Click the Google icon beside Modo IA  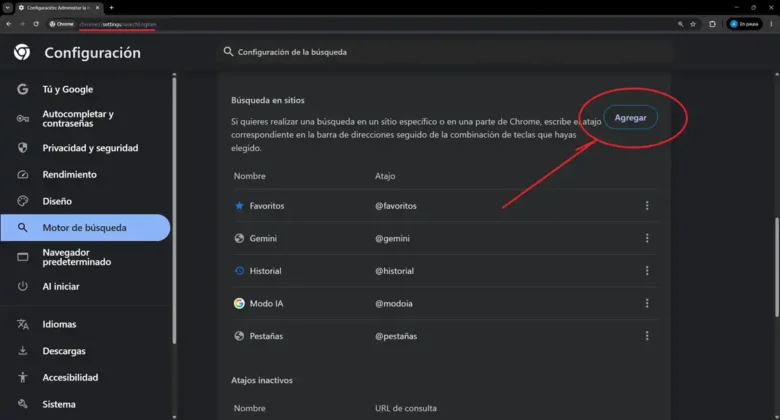[x=239, y=303]
